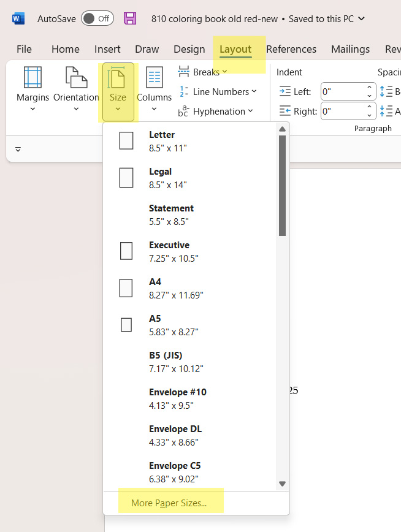Open the Orientation icon menu

click(76, 78)
